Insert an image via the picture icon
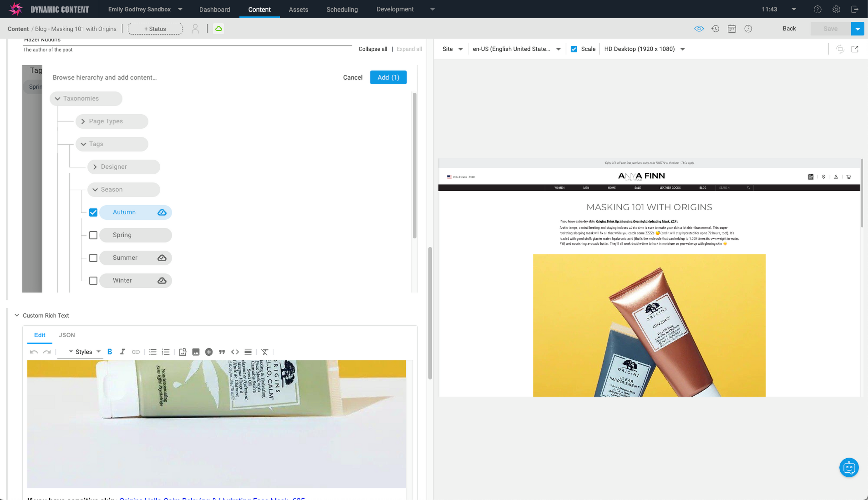868x500 pixels. coord(196,352)
